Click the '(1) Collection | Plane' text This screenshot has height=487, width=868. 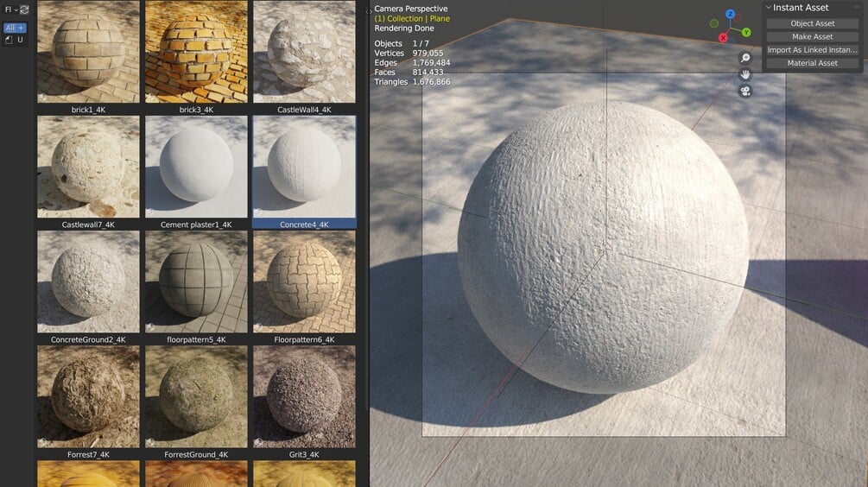tap(412, 18)
